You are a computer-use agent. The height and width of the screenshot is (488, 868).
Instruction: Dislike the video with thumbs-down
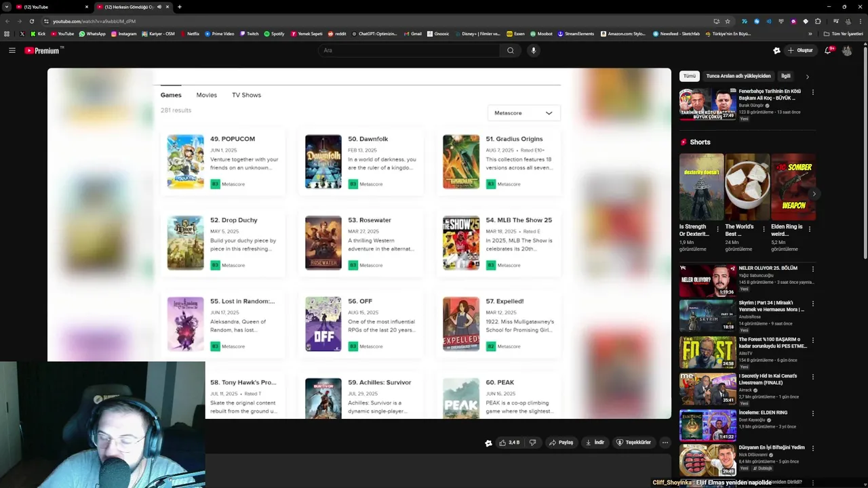tap(532, 443)
